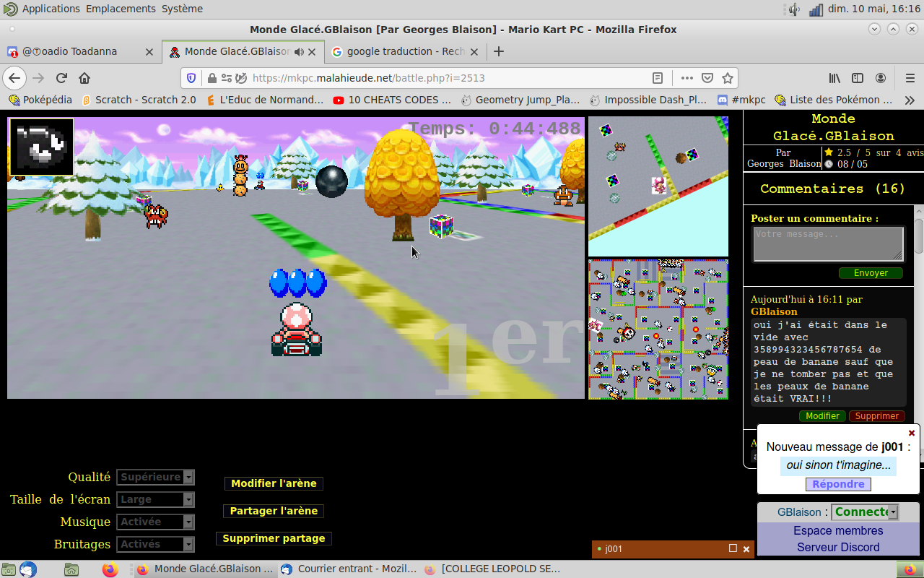Open the Système menu
Image resolution: width=924 pixels, height=578 pixels.
(x=182, y=9)
